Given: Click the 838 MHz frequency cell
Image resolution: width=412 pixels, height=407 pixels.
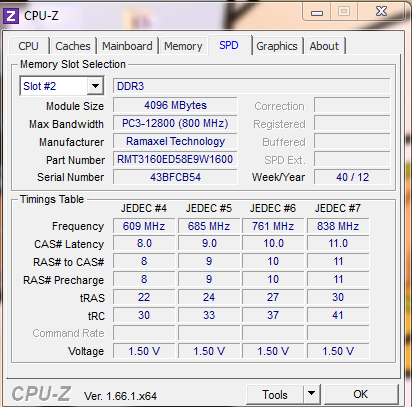Looking at the screenshot, I should [x=338, y=226].
